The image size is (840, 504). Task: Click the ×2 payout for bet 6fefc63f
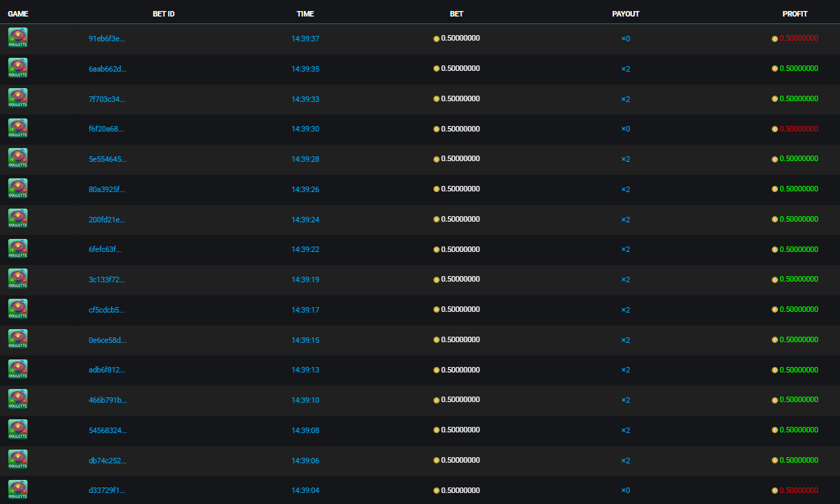[626, 249]
